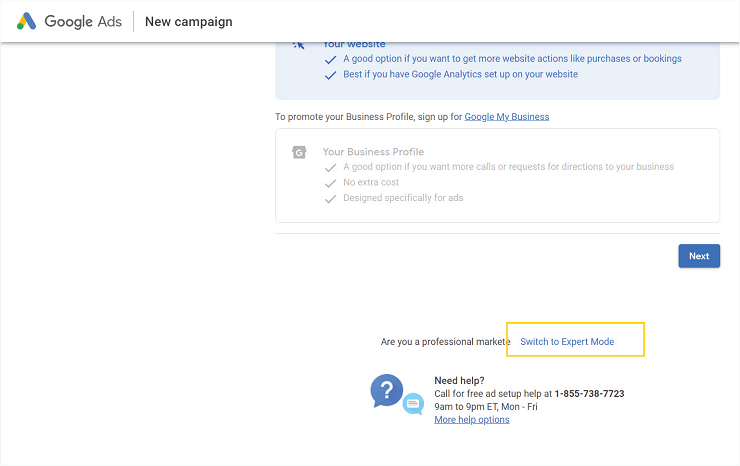Screen dimensions: 740x466
Task: Select the Your Business Profile card heading
Action: (x=373, y=152)
